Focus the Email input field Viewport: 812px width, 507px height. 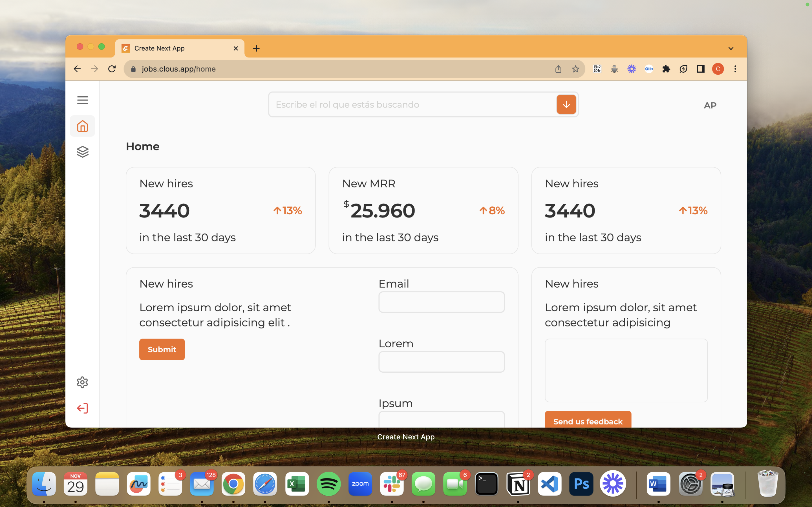tap(441, 302)
